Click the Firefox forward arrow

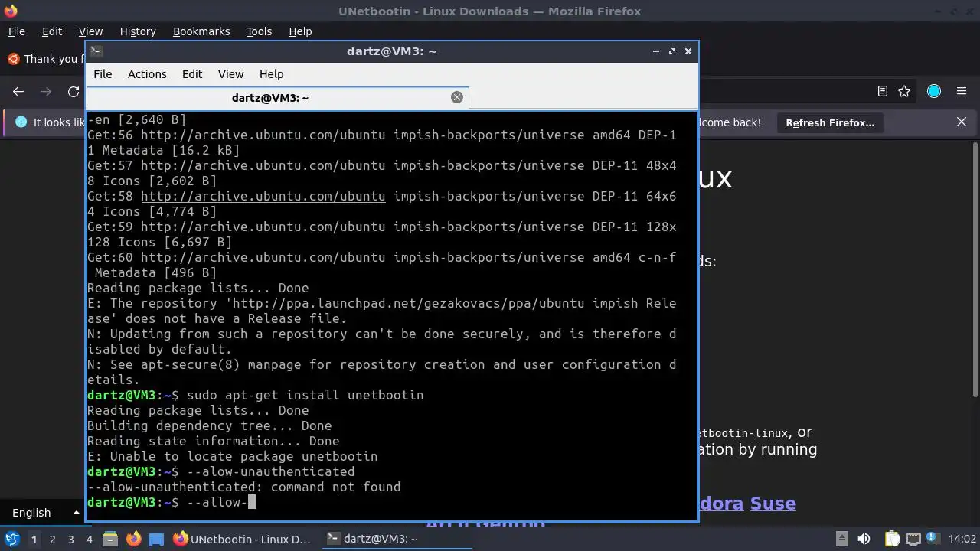[46, 91]
